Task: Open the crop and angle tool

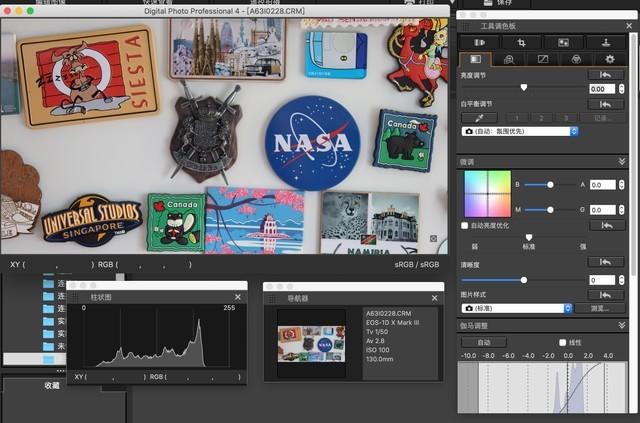Action: tap(521, 42)
